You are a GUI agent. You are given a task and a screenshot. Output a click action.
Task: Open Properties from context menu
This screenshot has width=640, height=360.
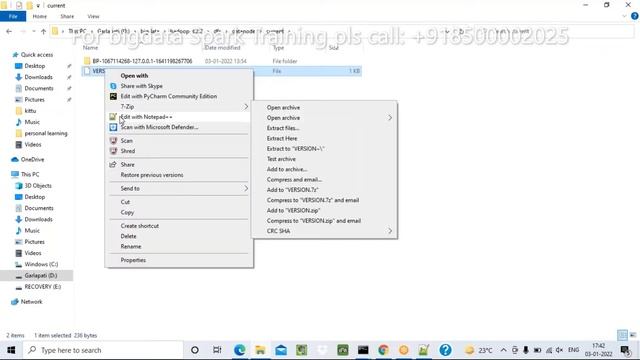point(179,260)
